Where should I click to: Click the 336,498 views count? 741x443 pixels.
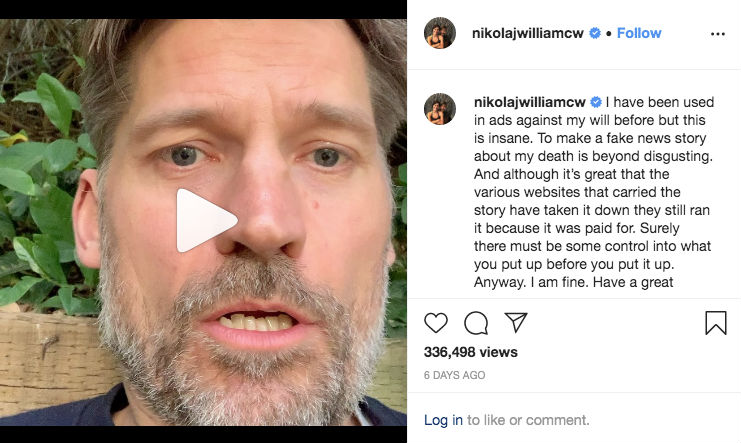coord(471,352)
